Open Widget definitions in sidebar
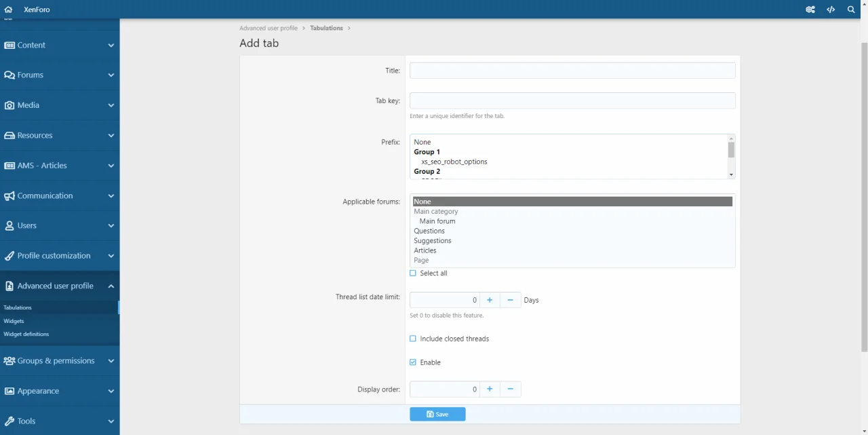 click(26, 334)
